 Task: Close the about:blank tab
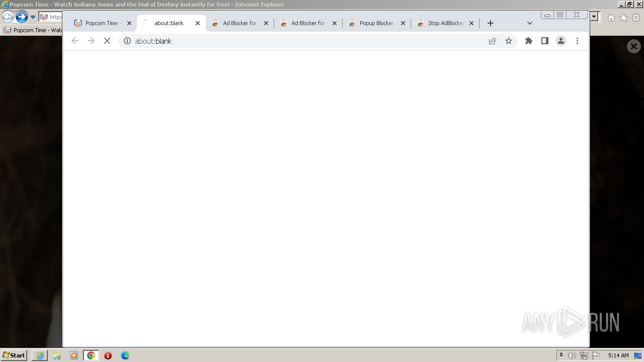coord(198,23)
